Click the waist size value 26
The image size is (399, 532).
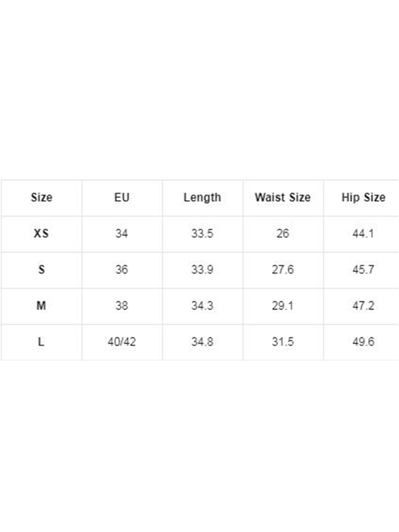click(x=283, y=234)
